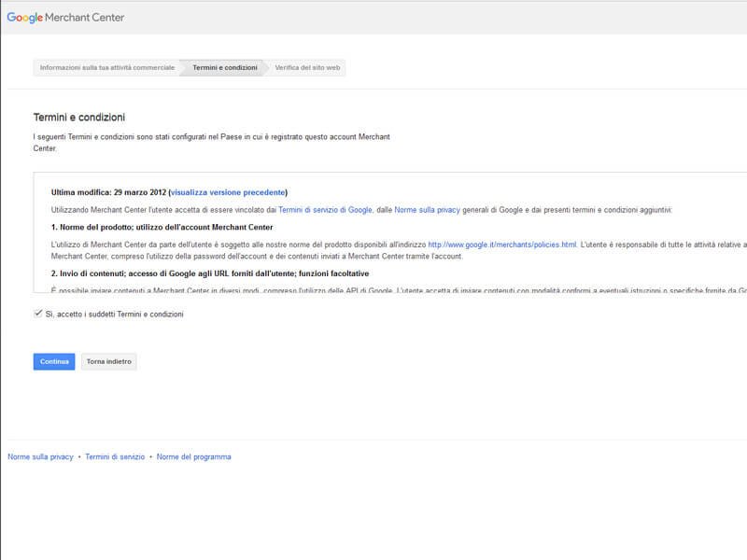Open footer 'Norme del programma' link
The width and height of the screenshot is (747, 560).
[194, 457]
